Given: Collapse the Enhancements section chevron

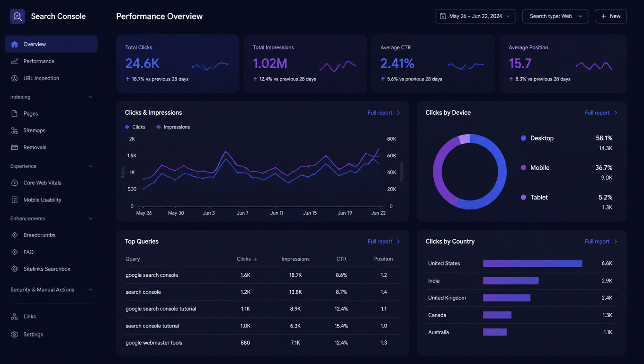Looking at the screenshot, I should tap(90, 218).
